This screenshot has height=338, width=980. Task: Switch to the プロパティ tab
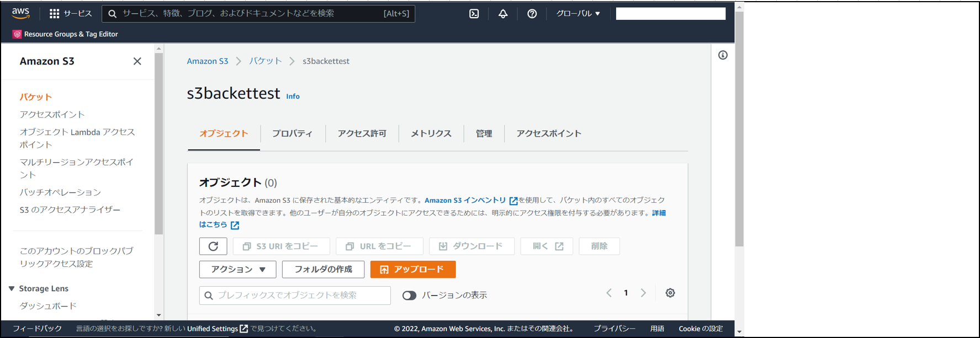[292, 133]
